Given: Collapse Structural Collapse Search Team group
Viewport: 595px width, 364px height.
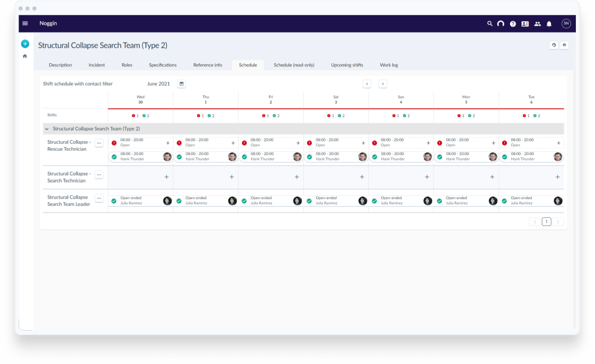Looking at the screenshot, I should pos(47,129).
